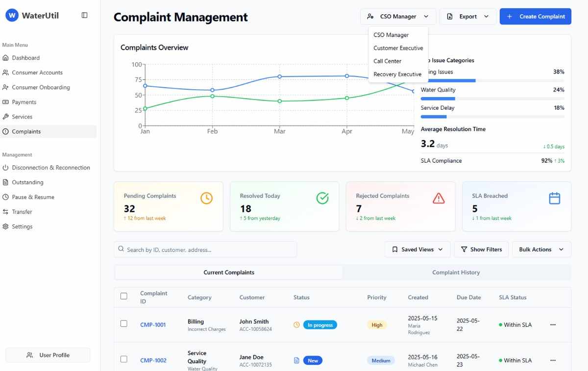Select Customer Executive from the role menu
Image resolution: width=588 pixels, height=371 pixels.
coord(398,48)
